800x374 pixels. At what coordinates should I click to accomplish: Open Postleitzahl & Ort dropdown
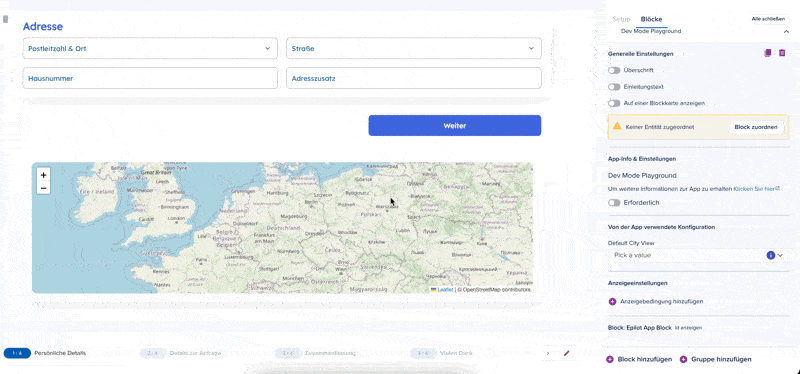click(x=150, y=48)
